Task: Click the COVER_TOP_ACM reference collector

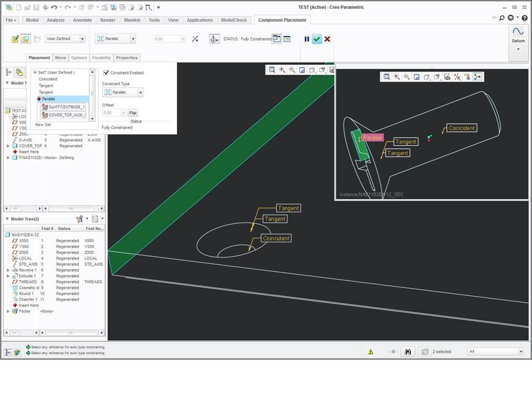Action: point(63,115)
